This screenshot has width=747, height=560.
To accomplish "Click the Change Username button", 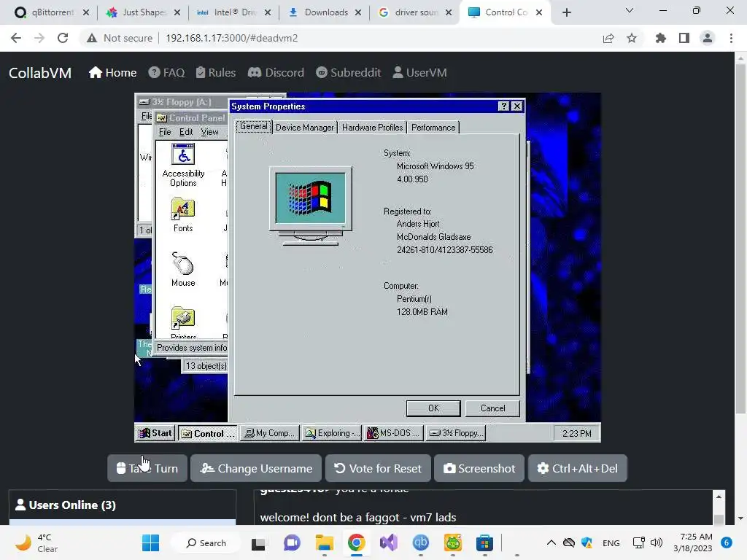I will 256,469.
